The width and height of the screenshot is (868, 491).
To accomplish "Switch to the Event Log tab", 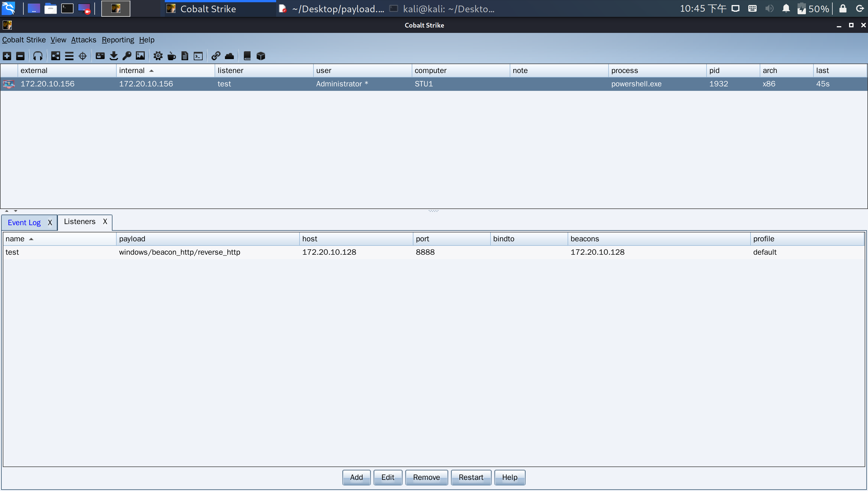I will coord(24,223).
